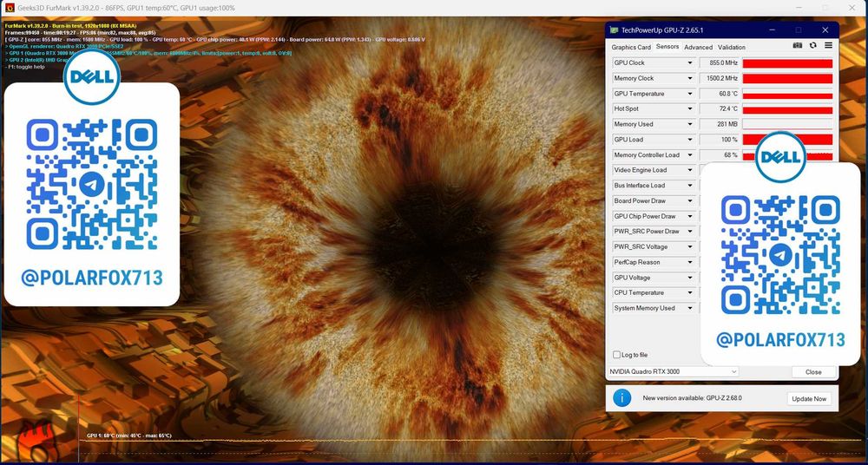Viewport: 868px width, 465px height.
Task: Click the Memory Clock red graph bar
Action: point(787,79)
